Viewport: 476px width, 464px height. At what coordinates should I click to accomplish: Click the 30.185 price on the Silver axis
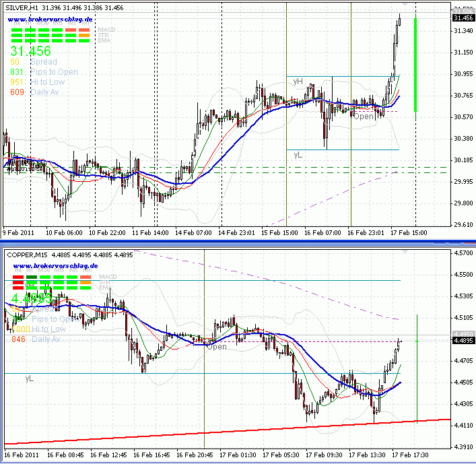[x=464, y=160]
